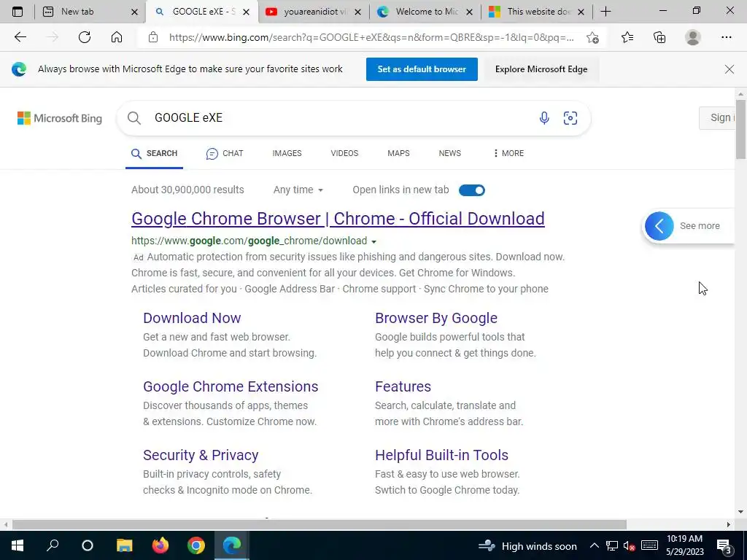Image resolution: width=747 pixels, height=560 pixels.
Task: Open taskbar Search magnifier
Action: (x=53, y=545)
